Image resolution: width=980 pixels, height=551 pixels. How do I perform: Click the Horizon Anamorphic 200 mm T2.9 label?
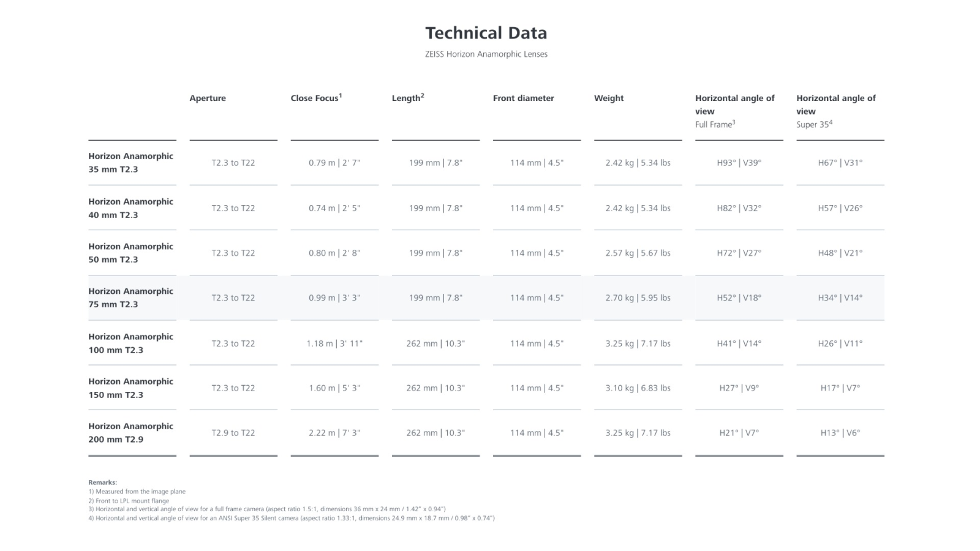coord(131,433)
